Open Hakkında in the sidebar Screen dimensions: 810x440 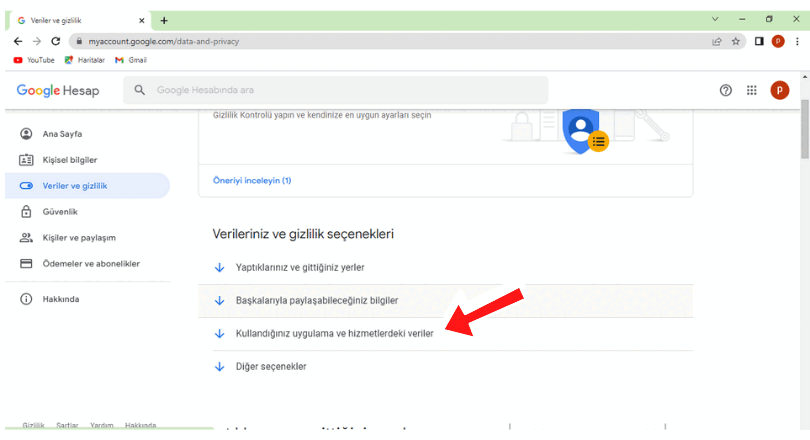coord(87,299)
